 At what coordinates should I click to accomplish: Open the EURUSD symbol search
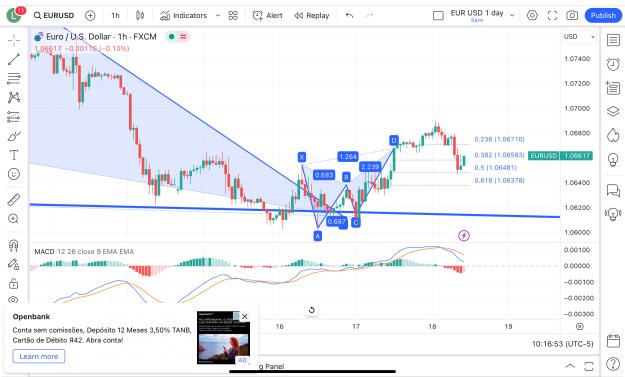click(x=54, y=16)
